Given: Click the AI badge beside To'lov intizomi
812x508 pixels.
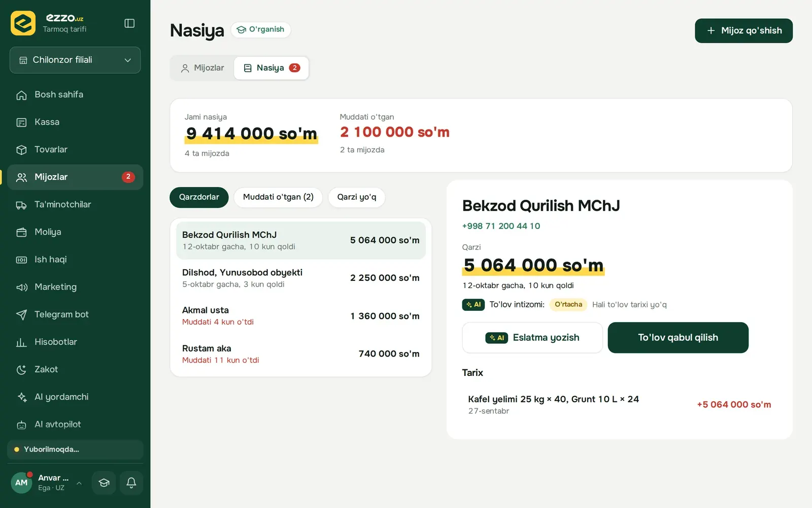Looking at the screenshot, I should pos(473,305).
